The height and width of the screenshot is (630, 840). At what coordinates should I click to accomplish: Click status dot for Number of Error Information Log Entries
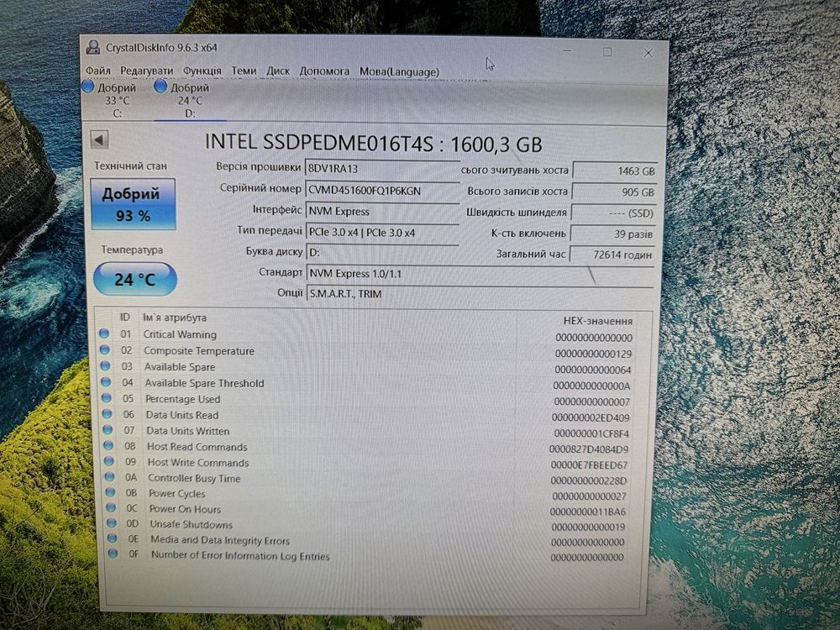[113, 554]
